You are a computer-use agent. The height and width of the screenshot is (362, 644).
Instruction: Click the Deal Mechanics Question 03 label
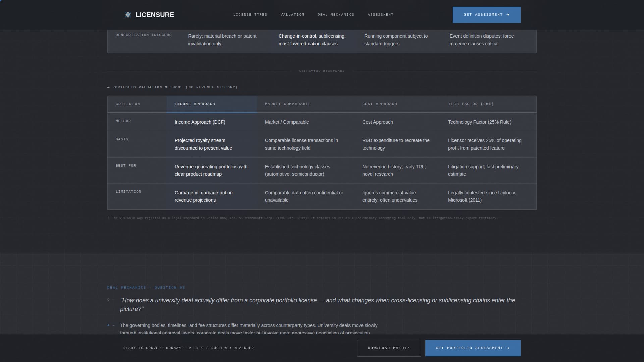click(x=146, y=287)
